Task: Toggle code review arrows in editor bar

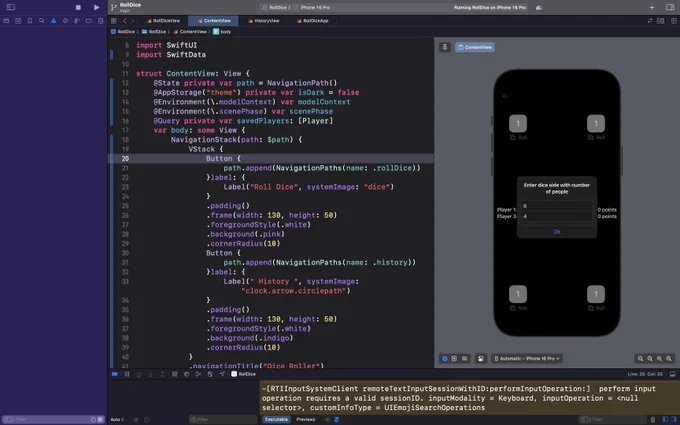Action: tap(650, 21)
